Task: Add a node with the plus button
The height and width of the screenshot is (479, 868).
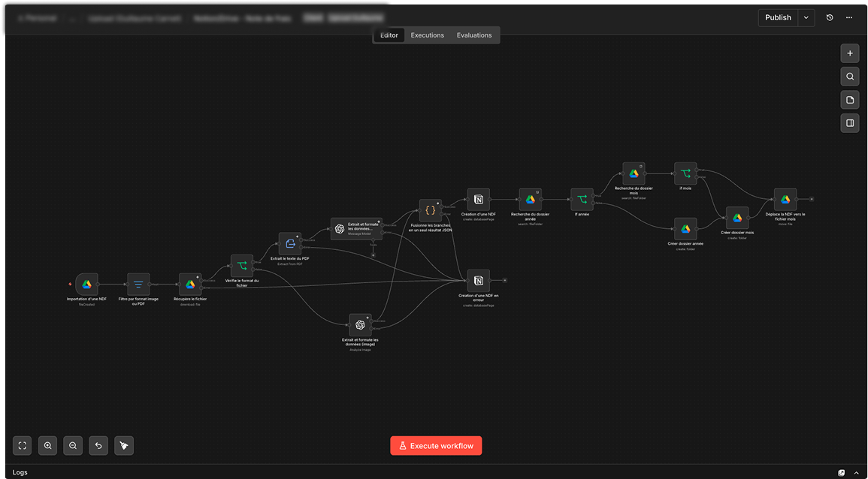Action: pyautogui.click(x=850, y=53)
